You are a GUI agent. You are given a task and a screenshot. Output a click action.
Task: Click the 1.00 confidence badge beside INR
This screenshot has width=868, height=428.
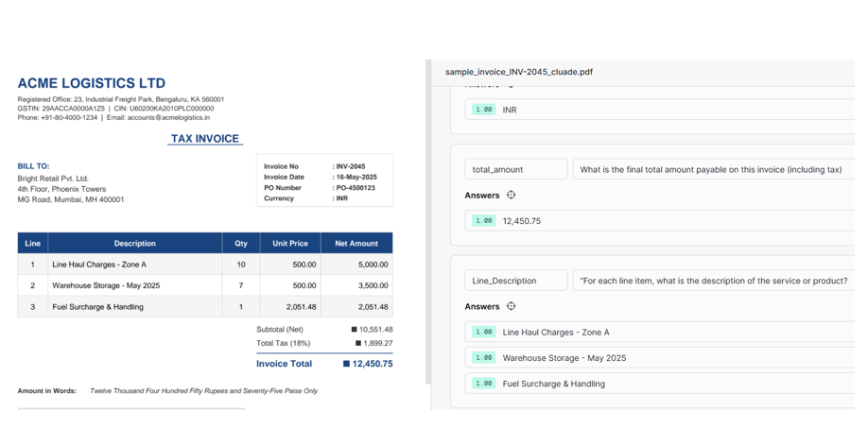pos(484,110)
